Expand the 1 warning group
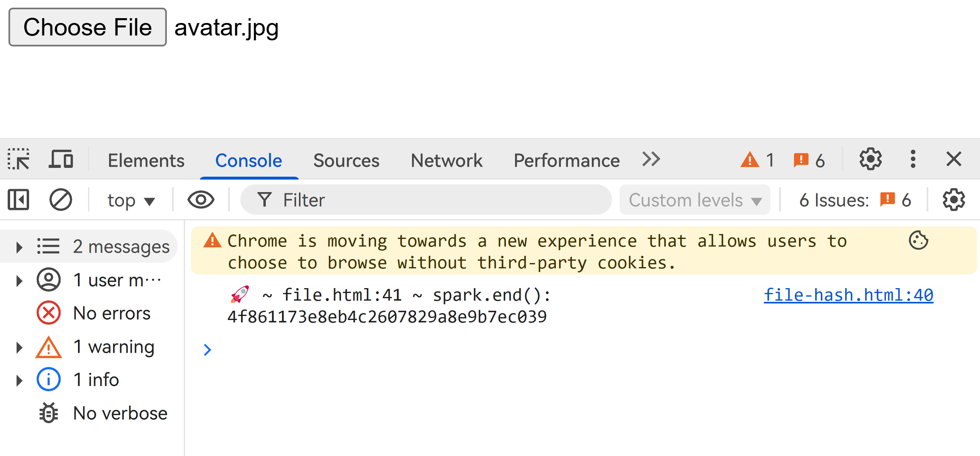980x456 pixels. (x=89, y=347)
